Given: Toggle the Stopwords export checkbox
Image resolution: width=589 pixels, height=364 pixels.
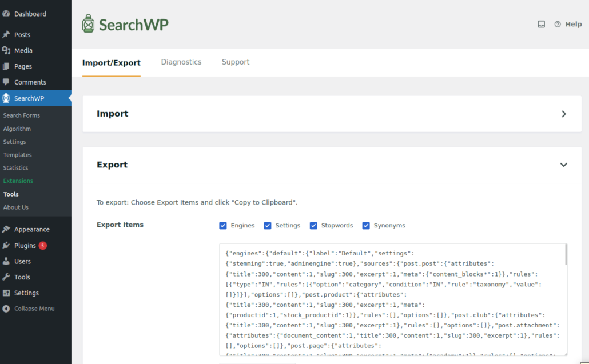Looking at the screenshot, I should coord(313,226).
